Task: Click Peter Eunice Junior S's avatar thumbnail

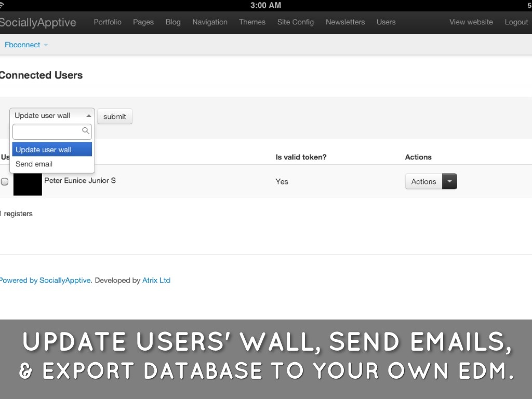Action: tap(28, 184)
